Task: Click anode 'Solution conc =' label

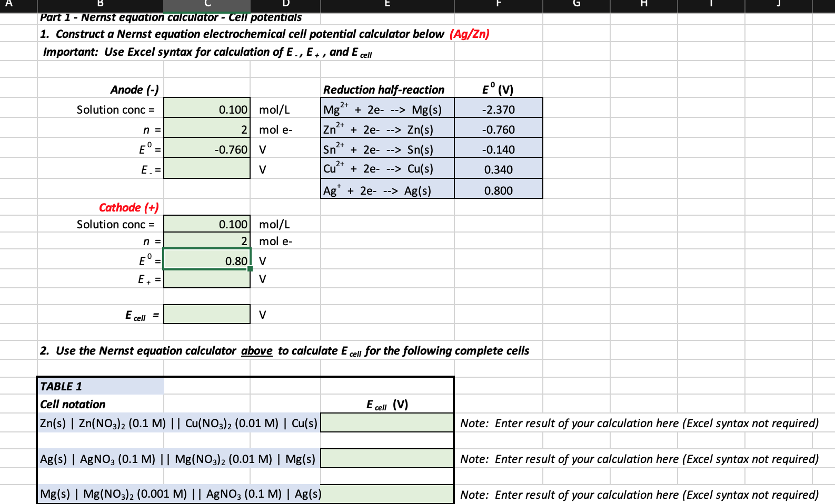Action: (116, 109)
